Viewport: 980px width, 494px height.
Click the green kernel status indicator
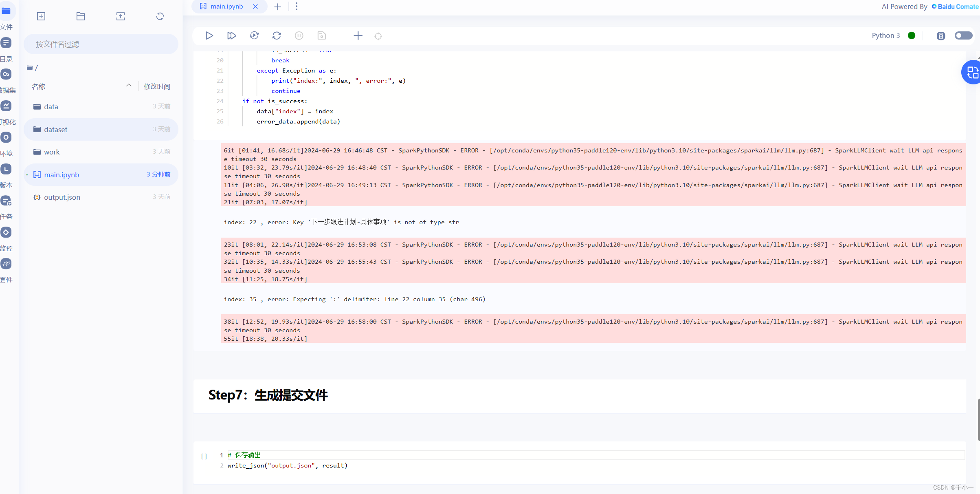tap(912, 35)
